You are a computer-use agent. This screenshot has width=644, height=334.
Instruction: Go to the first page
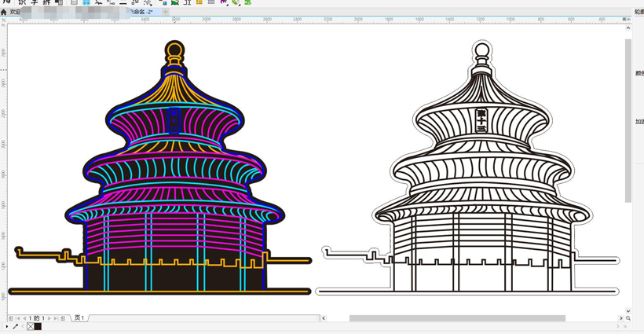18,318
